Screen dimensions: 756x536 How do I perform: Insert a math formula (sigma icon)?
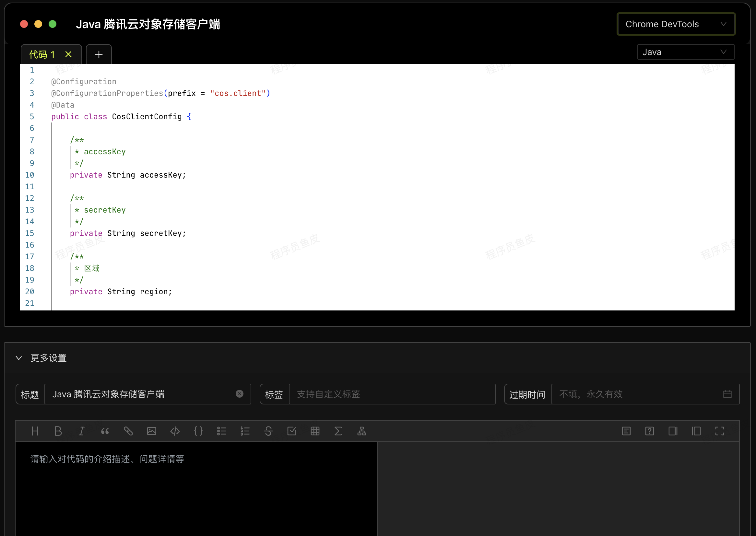coord(338,431)
